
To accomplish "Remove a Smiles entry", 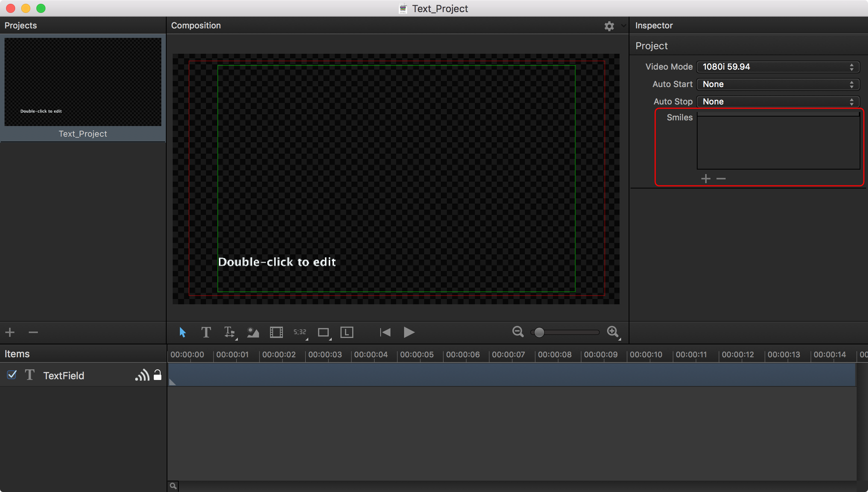I will pyautogui.click(x=721, y=179).
